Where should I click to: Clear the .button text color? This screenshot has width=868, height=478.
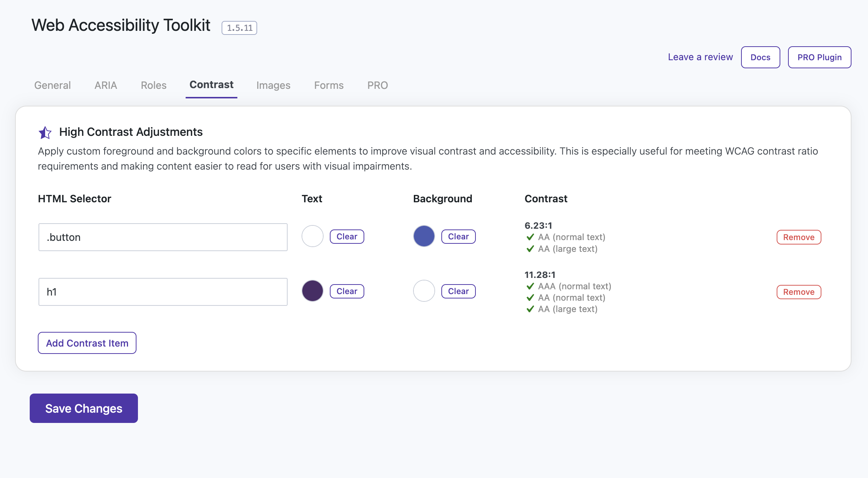pyautogui.click(x=347, y=236)
